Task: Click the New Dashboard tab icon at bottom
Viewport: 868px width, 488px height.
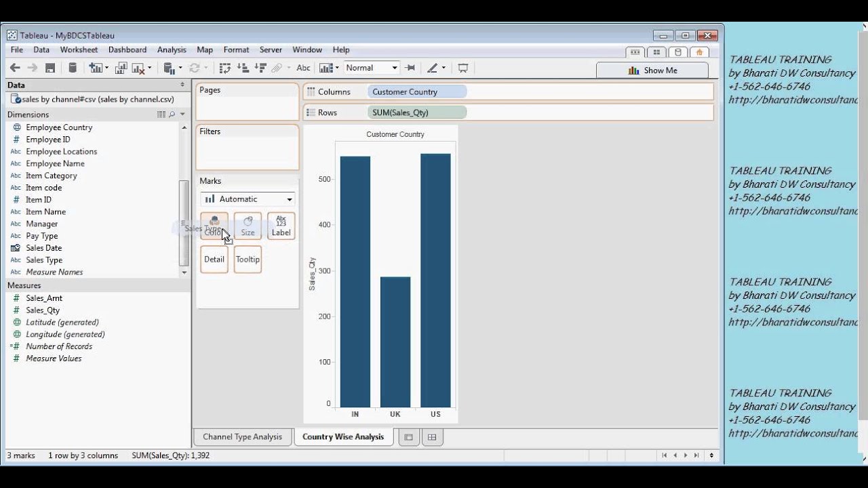Action: [432, 437]
